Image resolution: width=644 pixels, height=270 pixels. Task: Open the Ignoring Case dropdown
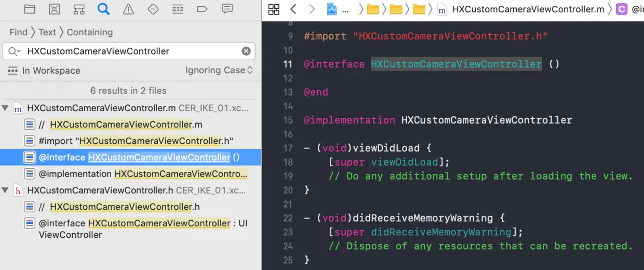click(x=219, y=70)
